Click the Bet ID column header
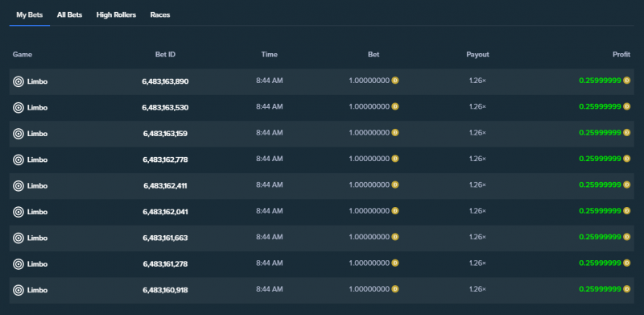Viewport: 644px width, 315px height. (x=166, y=54)
